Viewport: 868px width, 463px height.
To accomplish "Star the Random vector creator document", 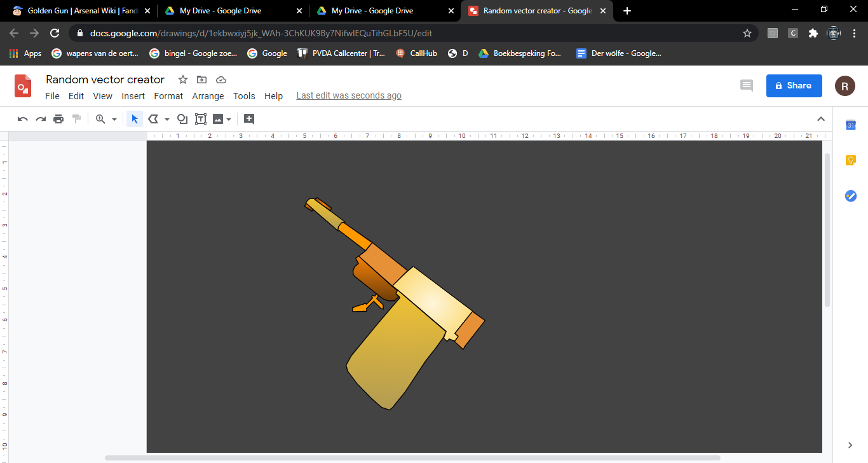I will tap(183, 79).
